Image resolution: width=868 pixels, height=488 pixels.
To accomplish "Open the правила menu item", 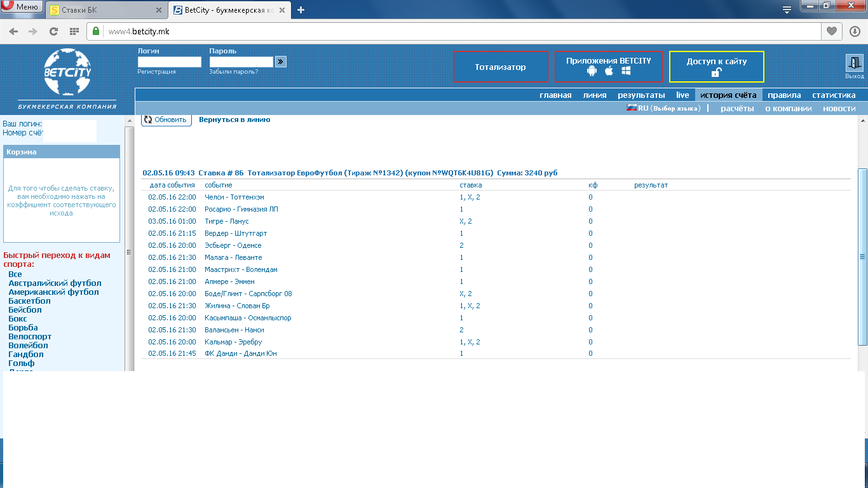I will coord(784,95).
